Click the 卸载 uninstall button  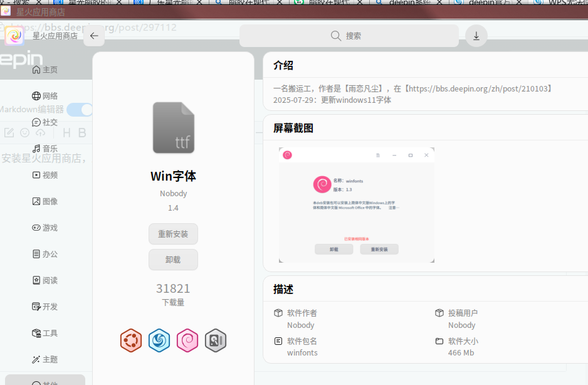click(173, 260)
